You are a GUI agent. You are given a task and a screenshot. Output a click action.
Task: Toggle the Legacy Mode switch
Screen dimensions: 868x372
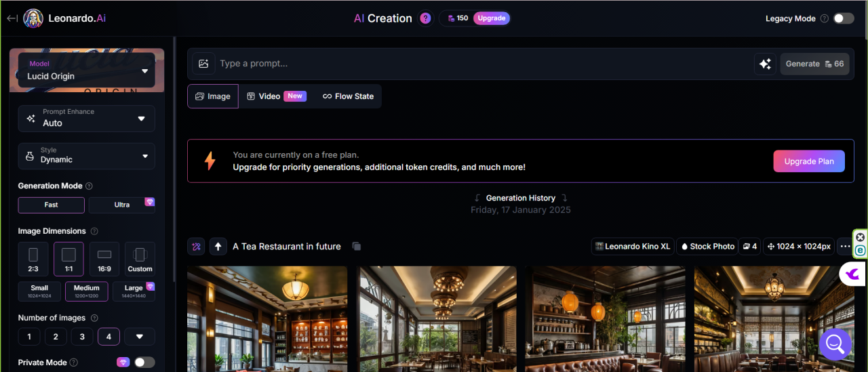[x=843, y=18]
